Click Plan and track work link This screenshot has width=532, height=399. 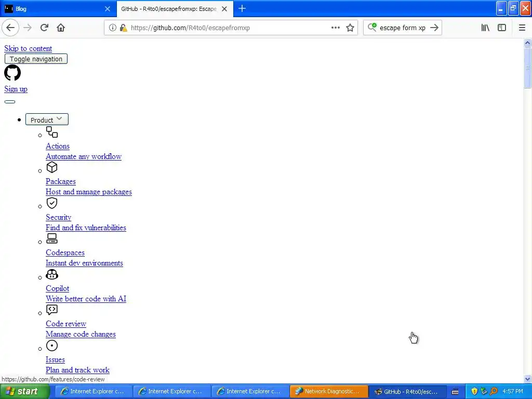pyautogui.click(x=78, y=370)
